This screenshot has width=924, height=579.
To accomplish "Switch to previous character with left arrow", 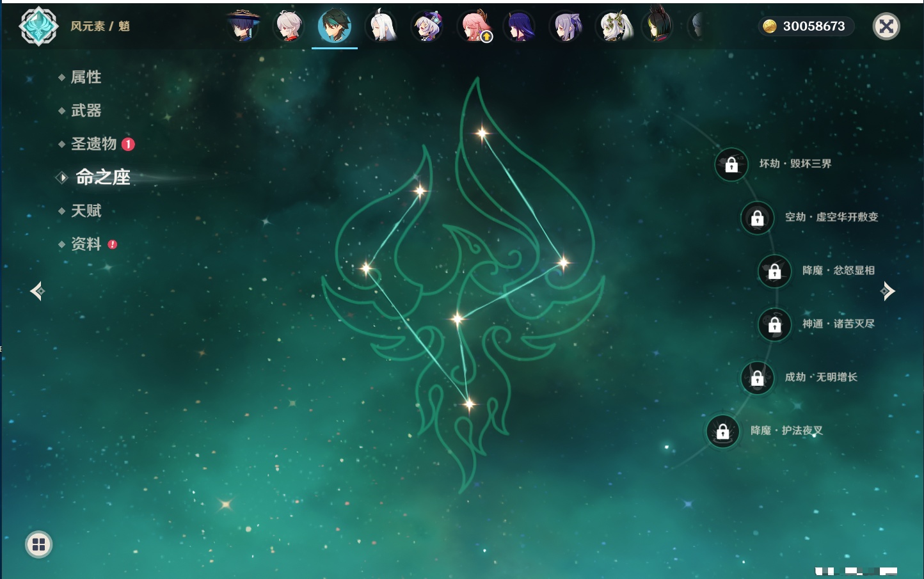I will point(38,291).
